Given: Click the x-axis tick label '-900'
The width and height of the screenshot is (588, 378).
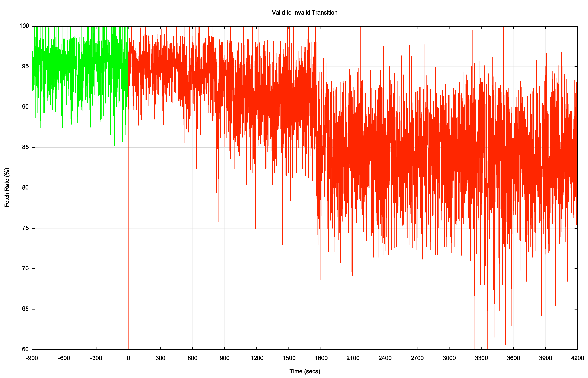Looking at the screenshot, I should (x=32, y=358).
